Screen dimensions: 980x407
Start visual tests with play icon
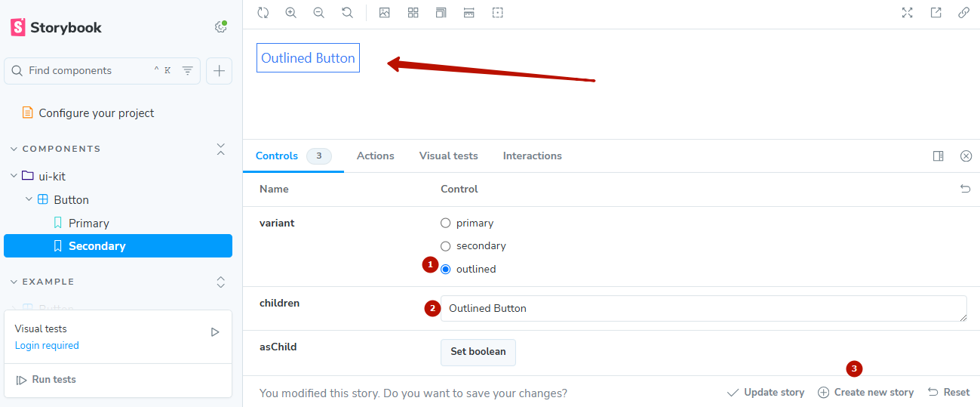pyautogui.click(x=215, y=332)
